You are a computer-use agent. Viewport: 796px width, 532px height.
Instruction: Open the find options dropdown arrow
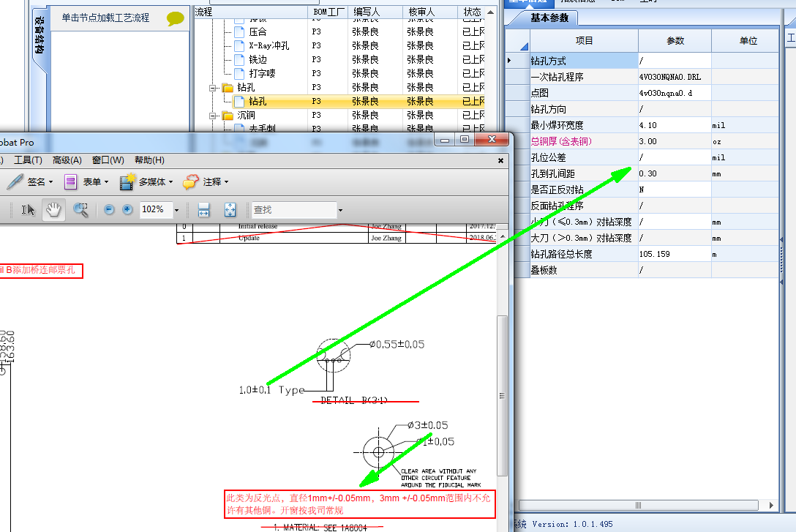coord(340,209)
